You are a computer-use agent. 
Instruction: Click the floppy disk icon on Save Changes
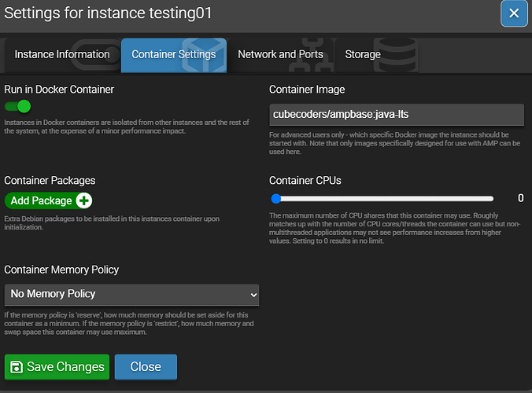coord(16,367)
